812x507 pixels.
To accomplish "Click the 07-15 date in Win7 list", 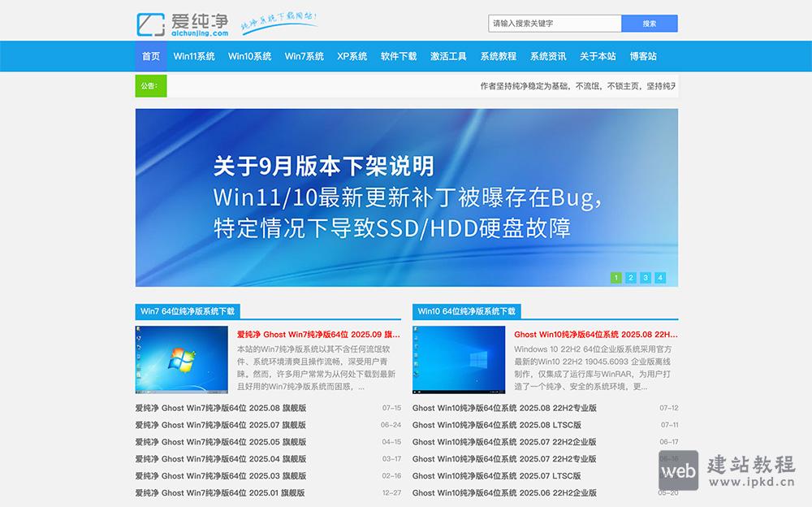I will pyautogui.click(x=391, y=408).
